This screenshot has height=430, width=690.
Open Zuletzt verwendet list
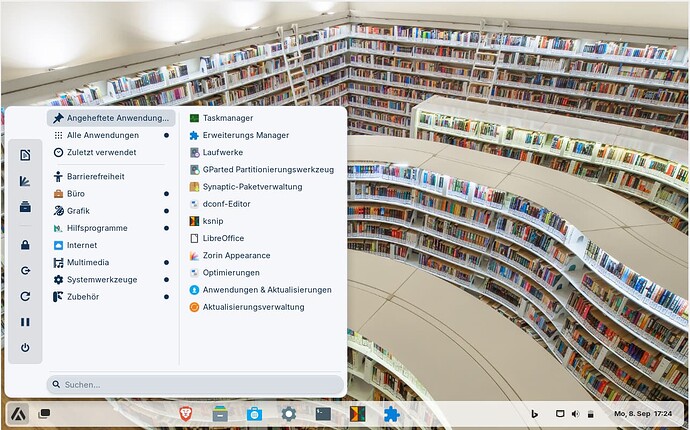[111, 152]
